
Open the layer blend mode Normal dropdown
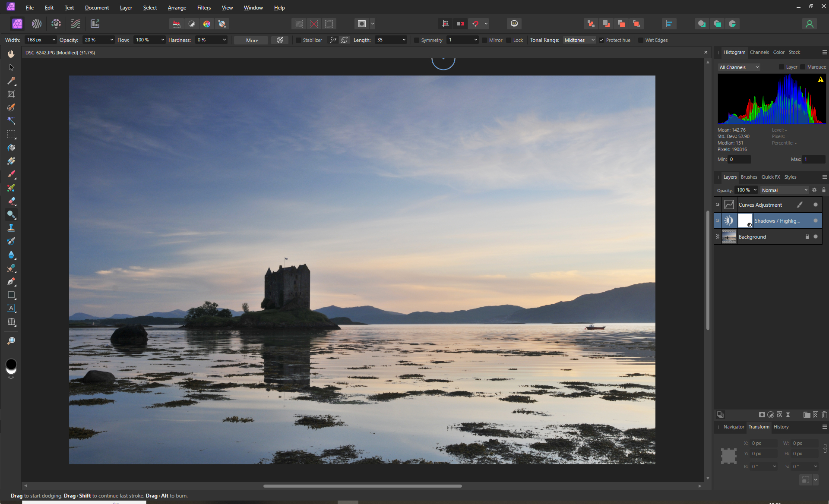(x=784, y=190)
